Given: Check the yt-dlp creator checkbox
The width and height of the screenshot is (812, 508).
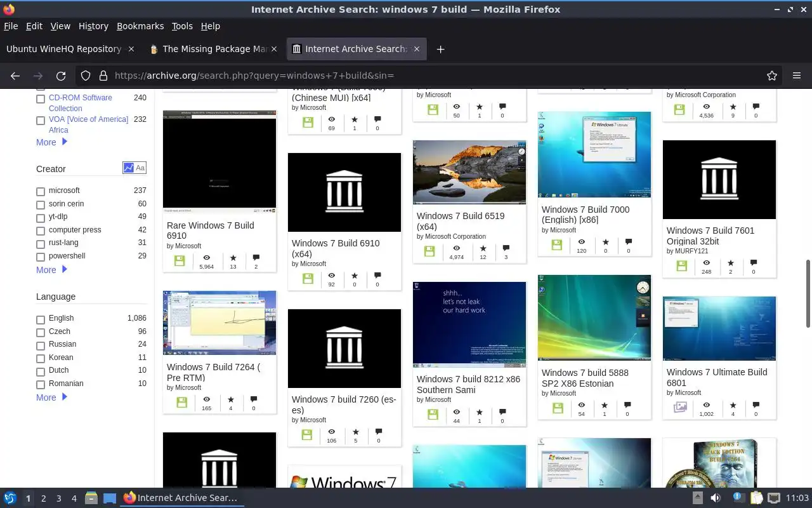Looking at the screenshot, I should pyautogui.click(x=41, y=217).
